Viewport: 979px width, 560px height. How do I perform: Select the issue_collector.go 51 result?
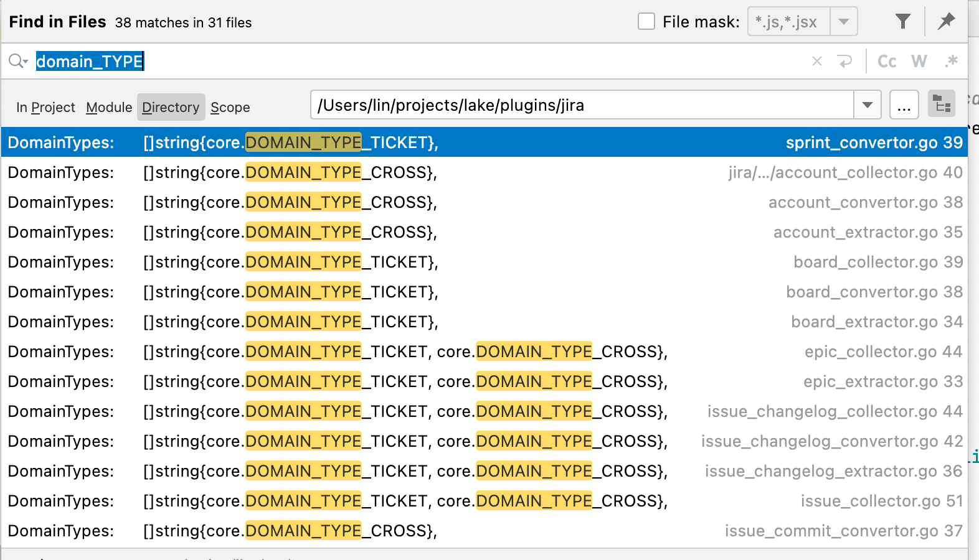coord(485,501)
